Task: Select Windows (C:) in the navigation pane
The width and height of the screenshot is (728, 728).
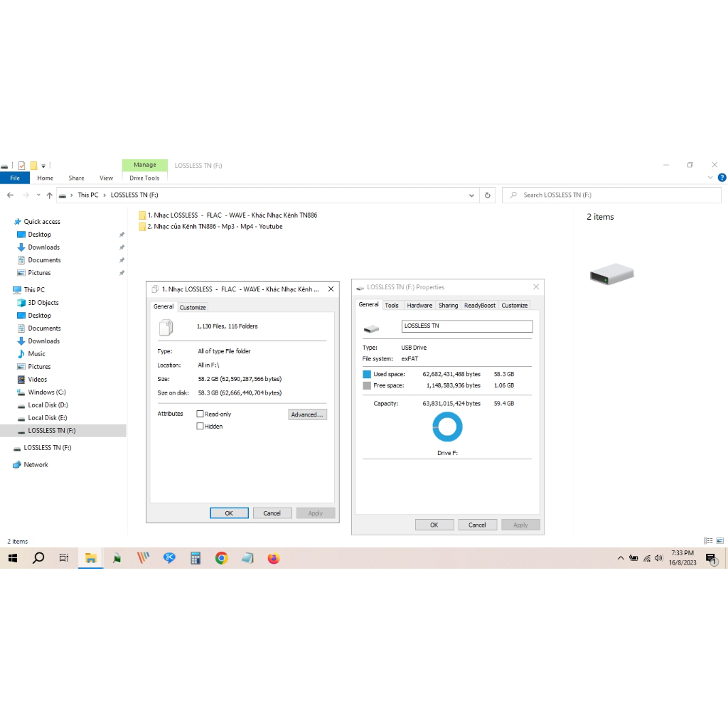Action: [x=46, y=392]
